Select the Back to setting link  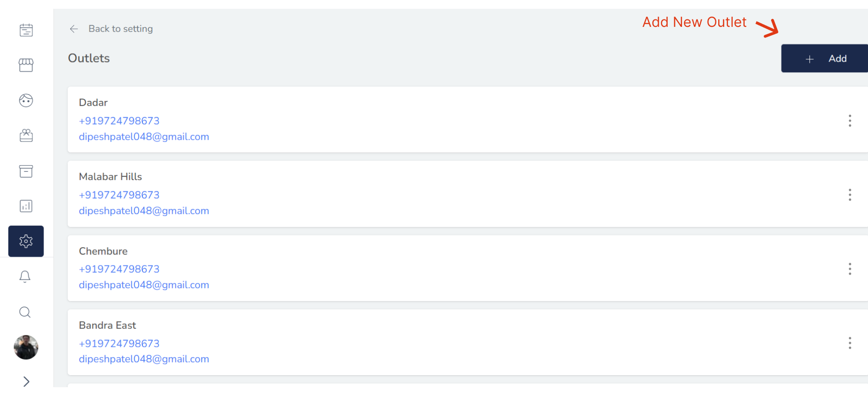[121, 29]
